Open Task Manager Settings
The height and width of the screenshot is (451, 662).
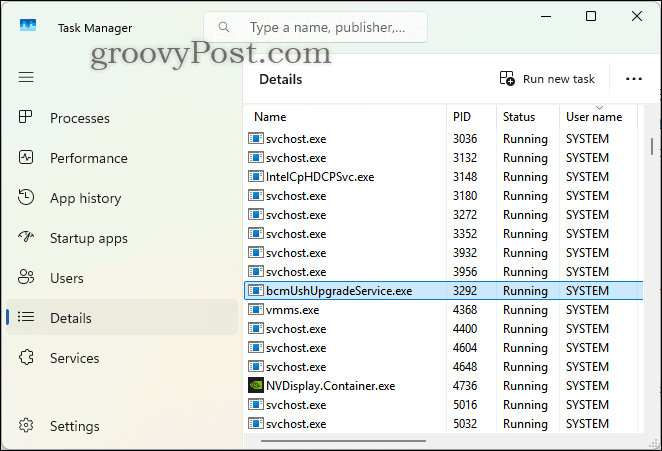(x=122, y=426)
